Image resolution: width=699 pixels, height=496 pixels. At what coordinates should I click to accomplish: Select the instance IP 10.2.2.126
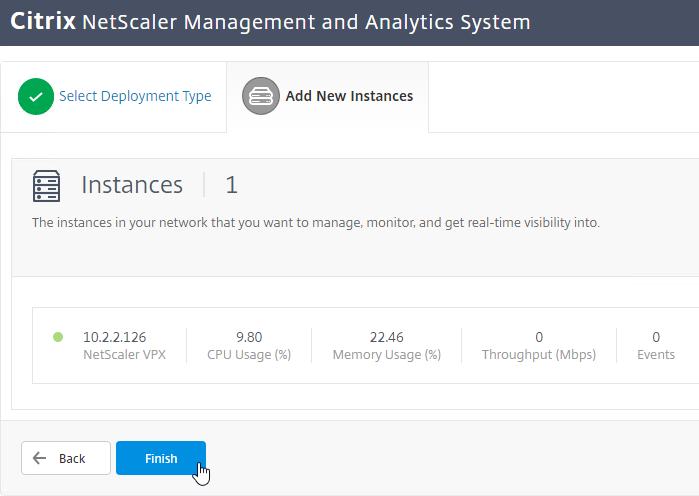[115, 337]
